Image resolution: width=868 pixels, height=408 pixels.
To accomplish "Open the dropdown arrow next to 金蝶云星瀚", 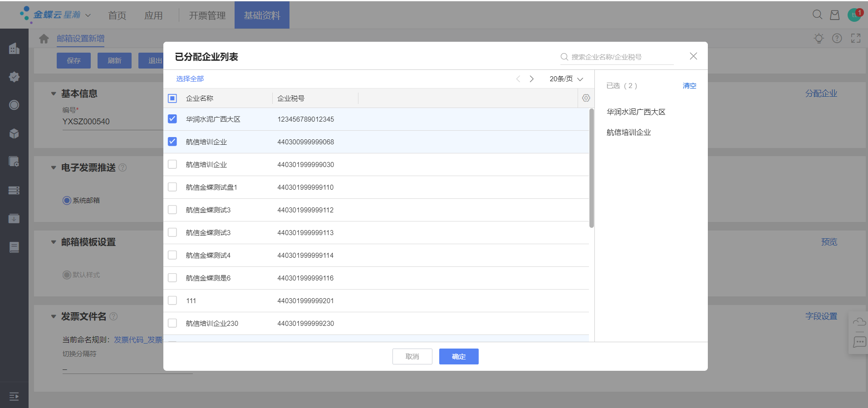I will point(88,15).
